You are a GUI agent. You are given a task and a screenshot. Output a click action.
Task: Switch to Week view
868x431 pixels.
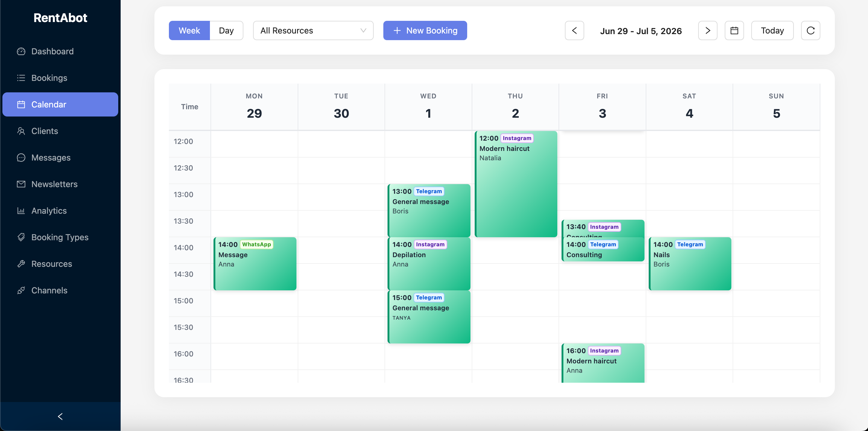(189, 31)
